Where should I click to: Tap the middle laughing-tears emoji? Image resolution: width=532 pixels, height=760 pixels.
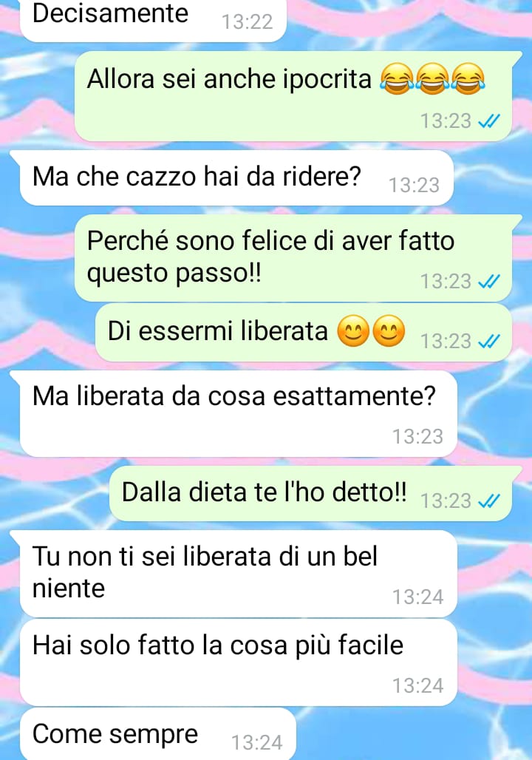[432, 79]
